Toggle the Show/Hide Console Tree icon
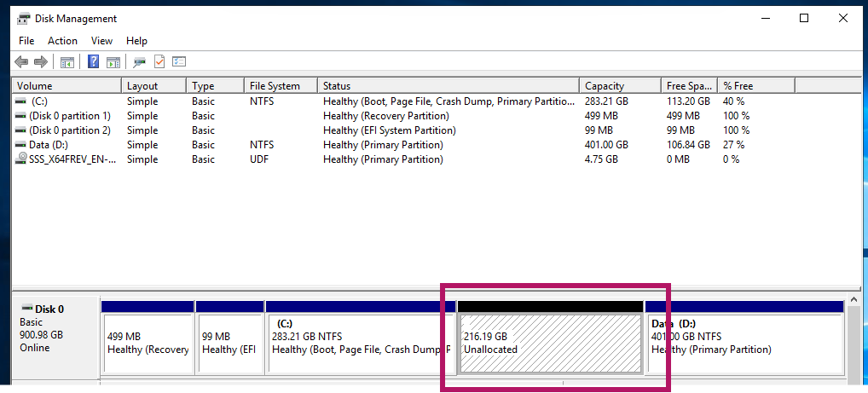 click(67, 62)
